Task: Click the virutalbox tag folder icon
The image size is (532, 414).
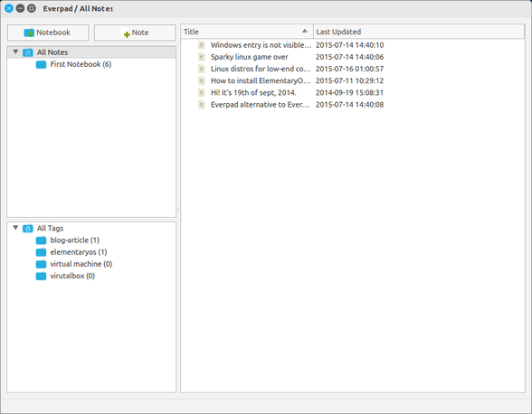Action: (41, 276)
